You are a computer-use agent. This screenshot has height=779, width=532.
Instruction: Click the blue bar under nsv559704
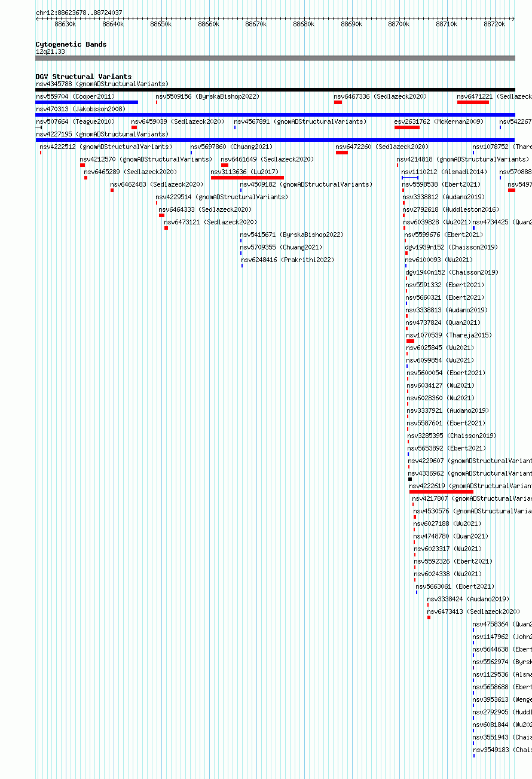[87, 102]
